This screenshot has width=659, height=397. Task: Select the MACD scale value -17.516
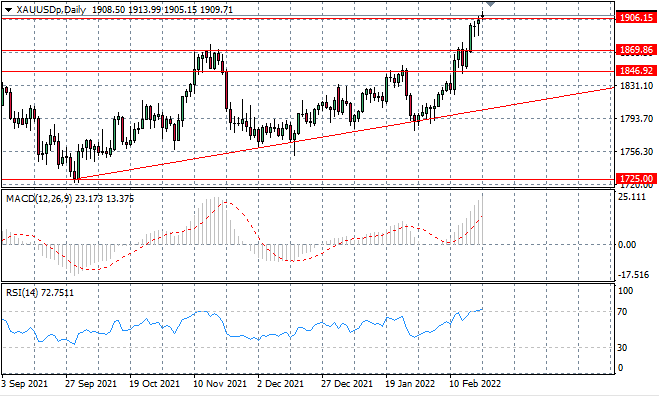click(x=633, y=275)
